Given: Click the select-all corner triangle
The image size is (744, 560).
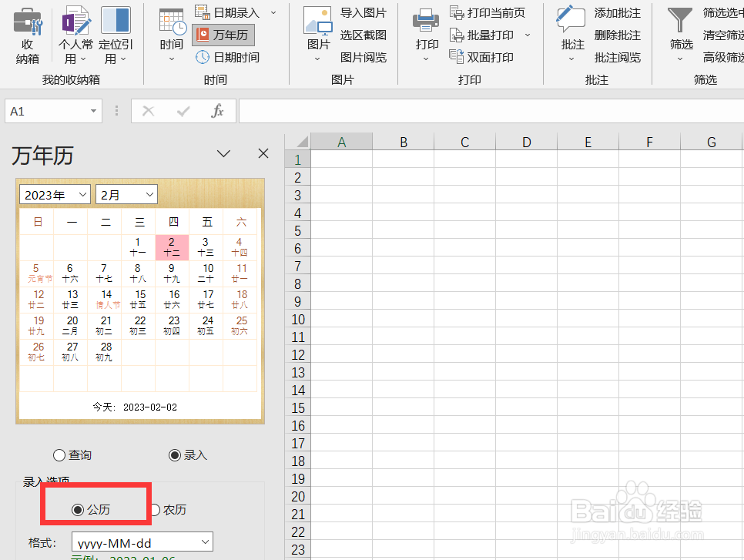Looking at the screenshot, I should (302, 142).
